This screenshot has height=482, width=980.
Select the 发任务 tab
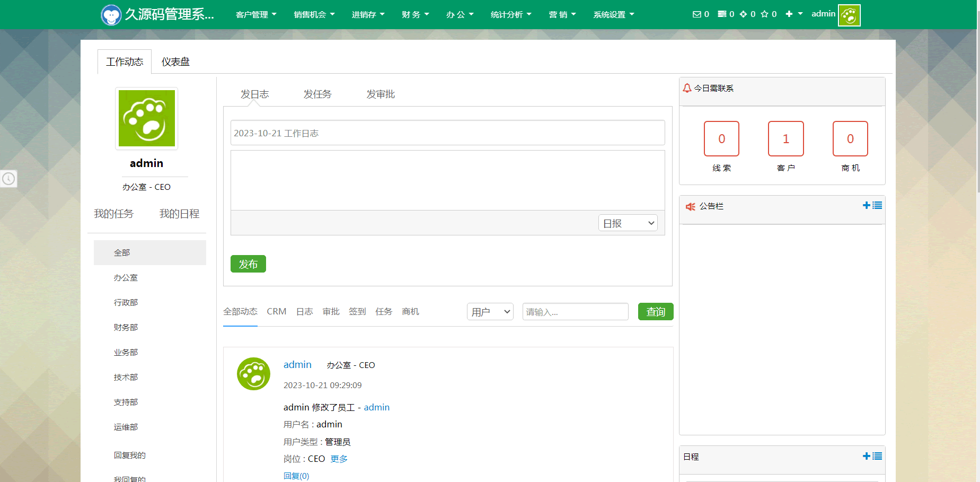click(317, 94)
